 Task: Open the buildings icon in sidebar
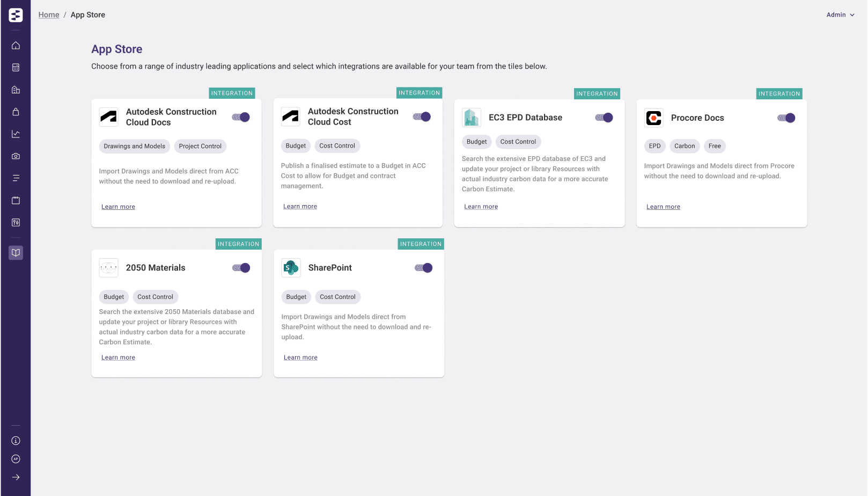click(x=16, y=90)
